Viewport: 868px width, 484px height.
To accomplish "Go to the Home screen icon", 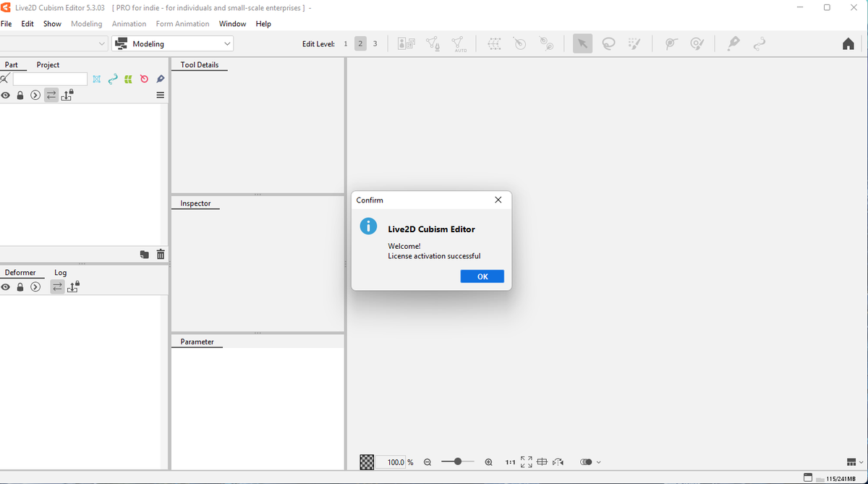I will coord(848,44).
